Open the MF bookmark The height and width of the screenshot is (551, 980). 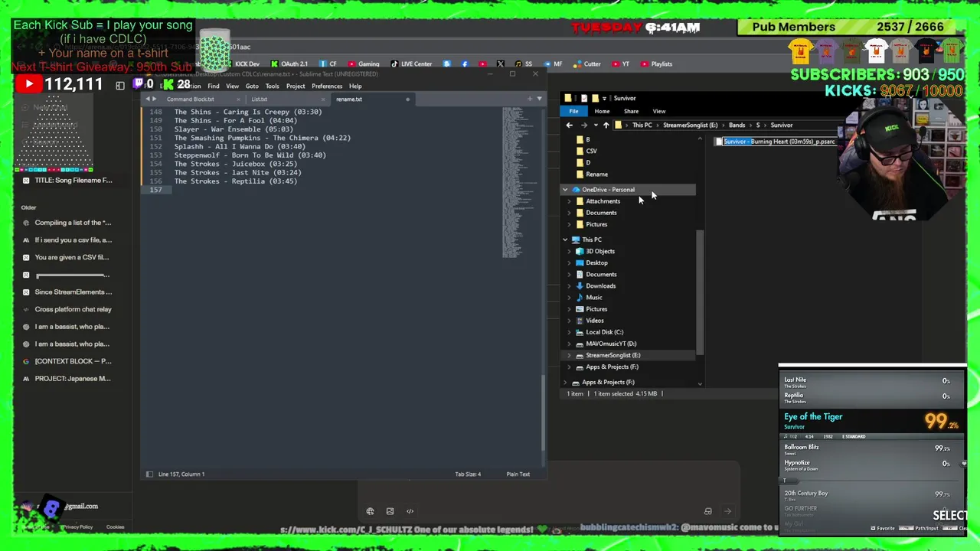click(x=552, y=64)
